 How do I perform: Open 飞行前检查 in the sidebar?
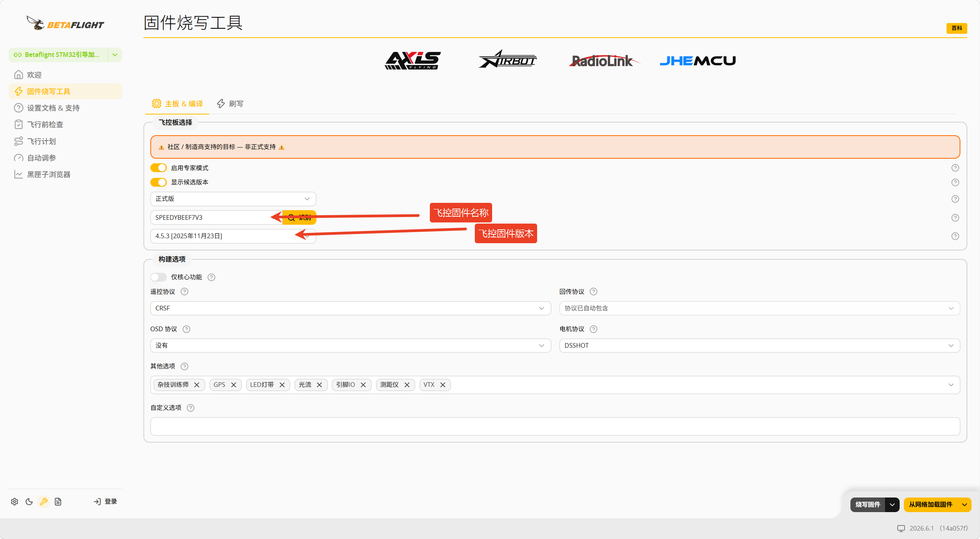[65, 124]
